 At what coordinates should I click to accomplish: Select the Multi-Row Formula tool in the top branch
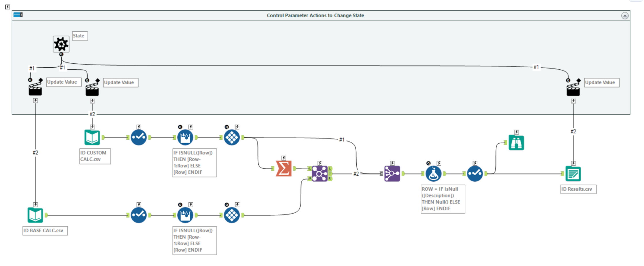click(185, 137)
